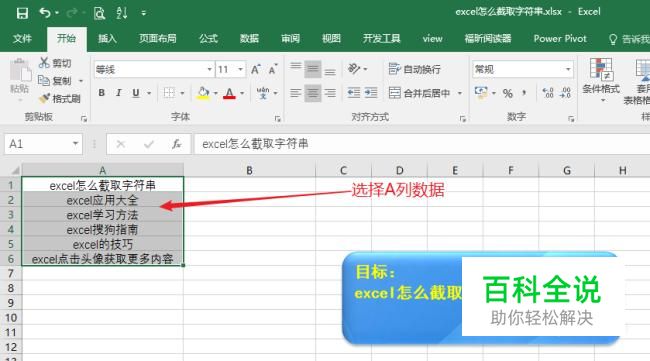The width and height of the screenshot is (650, 361).
Task: Select row 7 header
Action: click(x=11, y=274)
